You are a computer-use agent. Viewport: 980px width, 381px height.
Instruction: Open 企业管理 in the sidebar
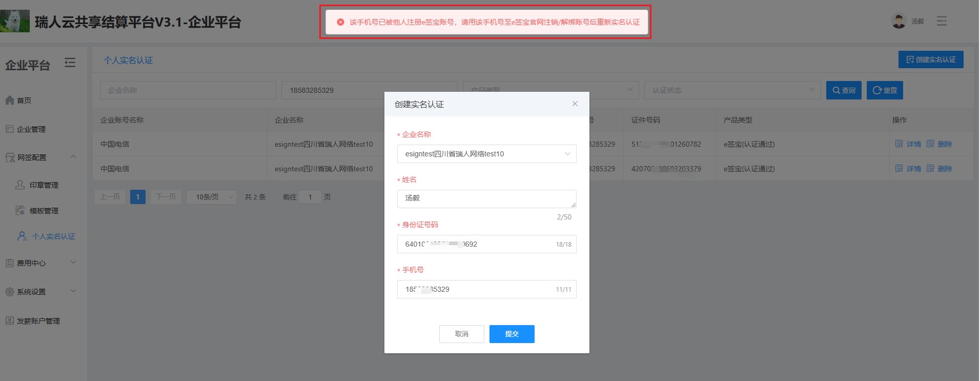tap(31, 129)
